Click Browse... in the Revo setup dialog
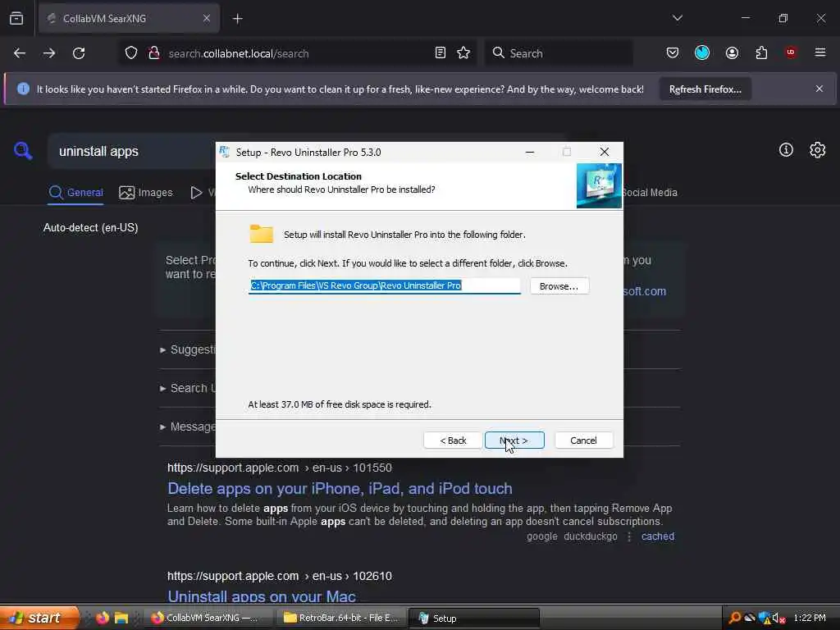This screenshot has width=840, height=630. click(x=559, y=286)
